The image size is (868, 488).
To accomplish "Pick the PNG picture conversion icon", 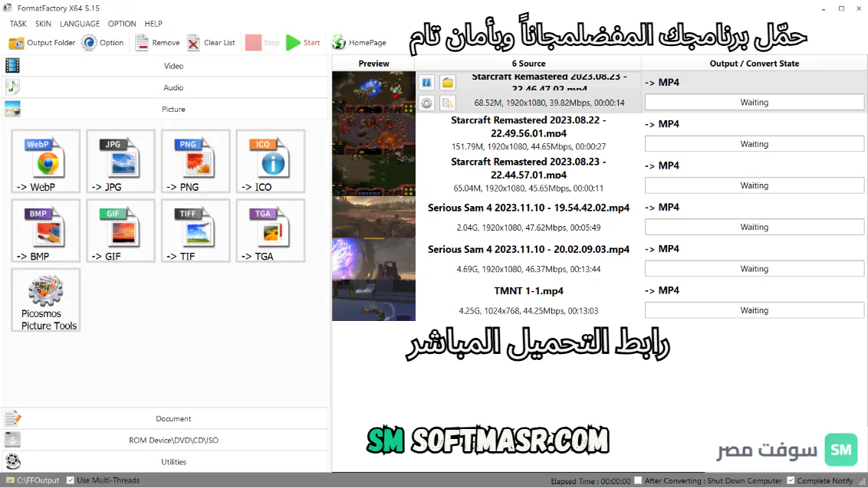I will point(196,161).
